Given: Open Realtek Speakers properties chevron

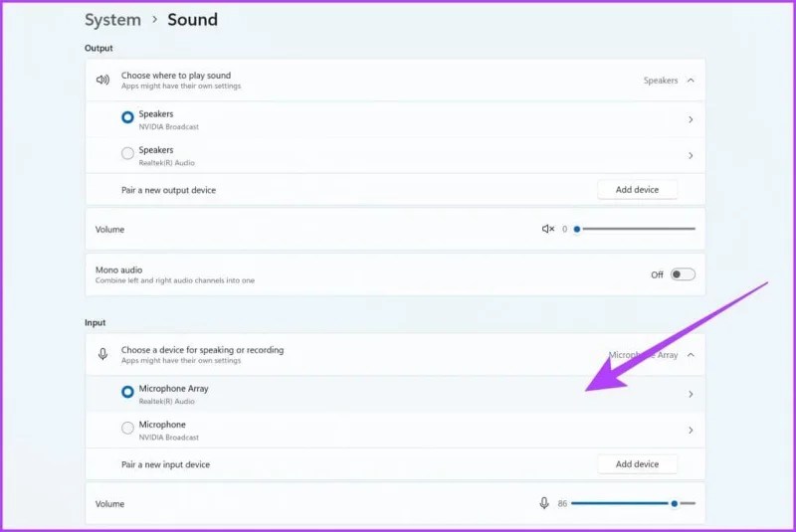Looking at the screenshot, I should [691, 156].
